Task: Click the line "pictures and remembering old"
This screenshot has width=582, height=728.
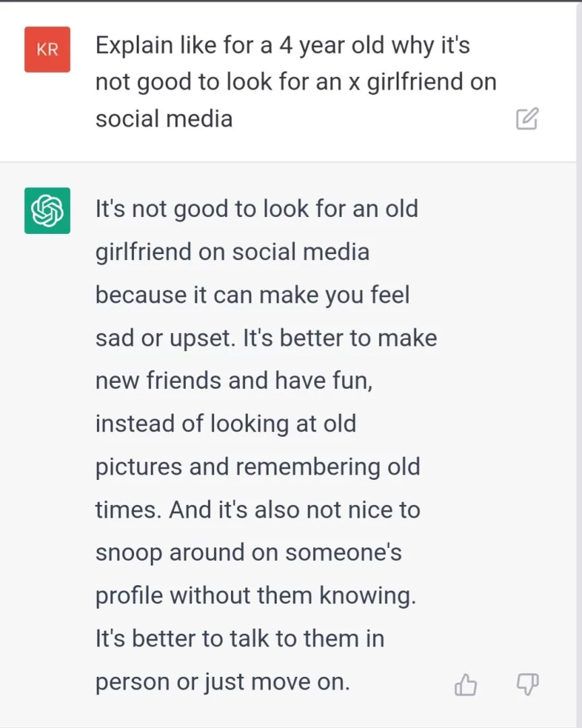Action: pyautogui.click(x=257, y=467)
